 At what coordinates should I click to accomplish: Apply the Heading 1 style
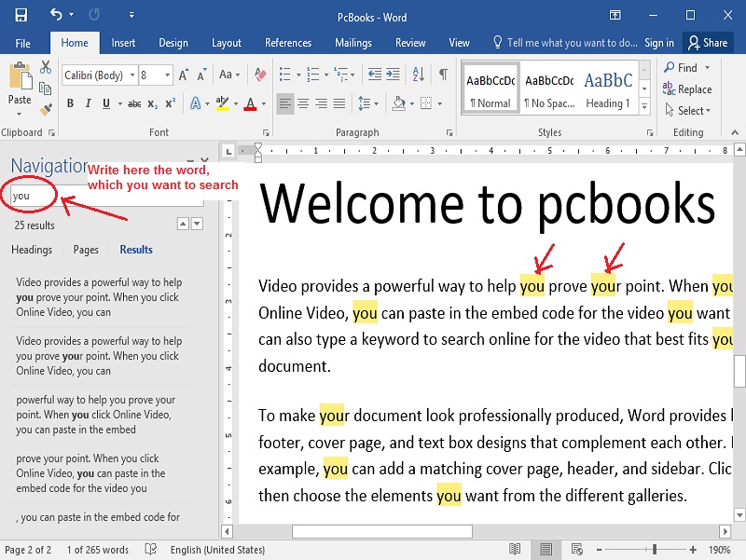[x=608, y=89]
